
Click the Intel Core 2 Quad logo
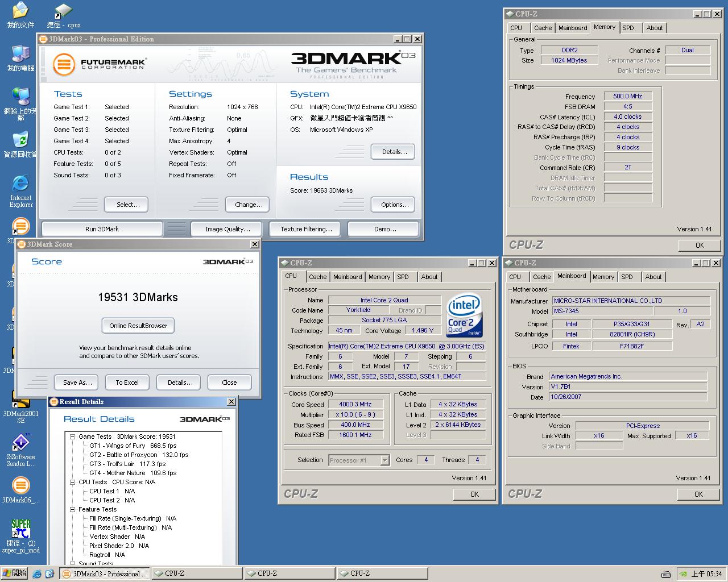(x=464, y=315)
